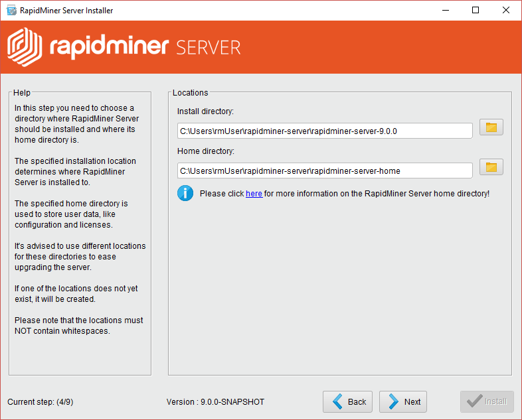The width and height of the screenshot is (522, 420).
Task: Focus the Home directory path field
Action: [325, 171]
